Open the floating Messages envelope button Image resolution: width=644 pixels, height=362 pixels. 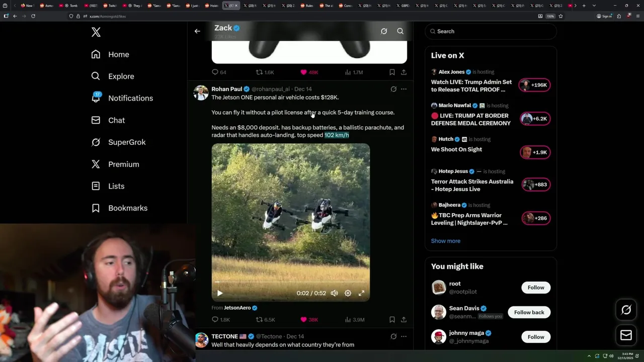click(x=626, y=335)
